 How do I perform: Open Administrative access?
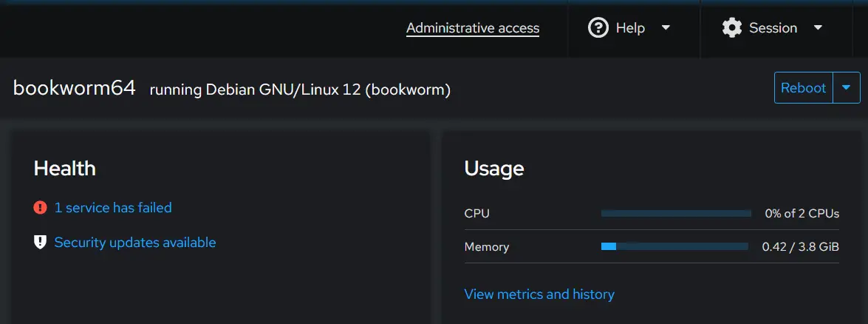(x=473, y=28)
